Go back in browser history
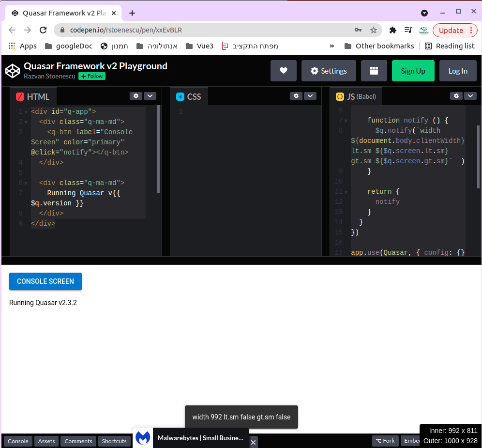This screenshot has width=482, height=448. click(12, 30)
